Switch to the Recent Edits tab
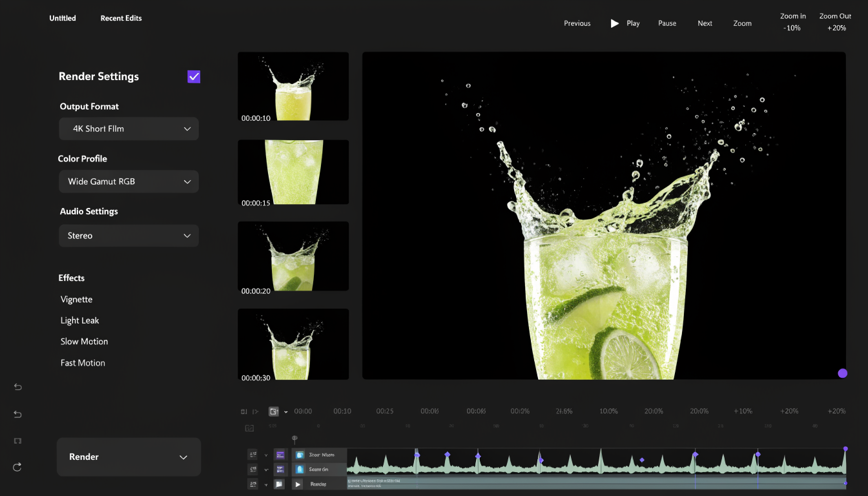Image resolution: width=868 pixels, height=496 pixels. [x=121, y=18]
